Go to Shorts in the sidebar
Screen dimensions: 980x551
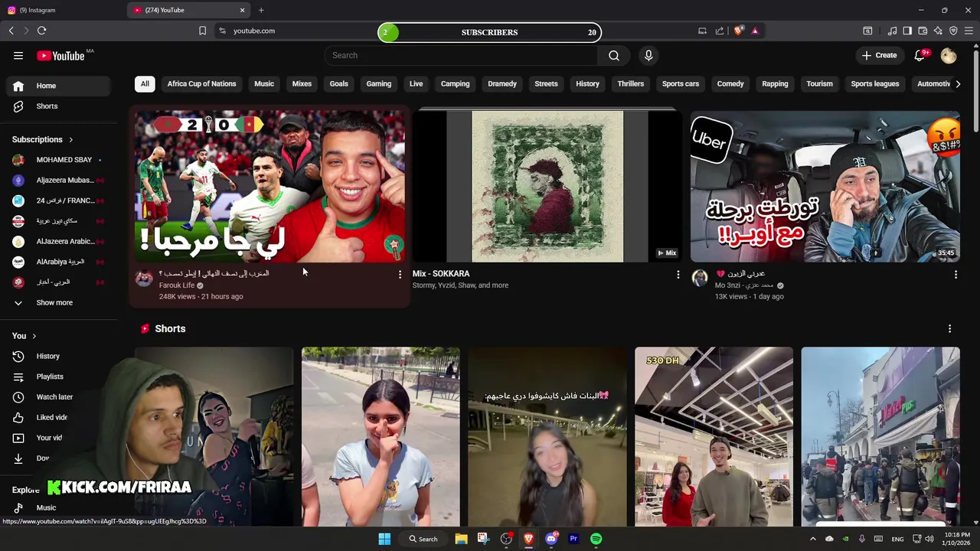58,106
